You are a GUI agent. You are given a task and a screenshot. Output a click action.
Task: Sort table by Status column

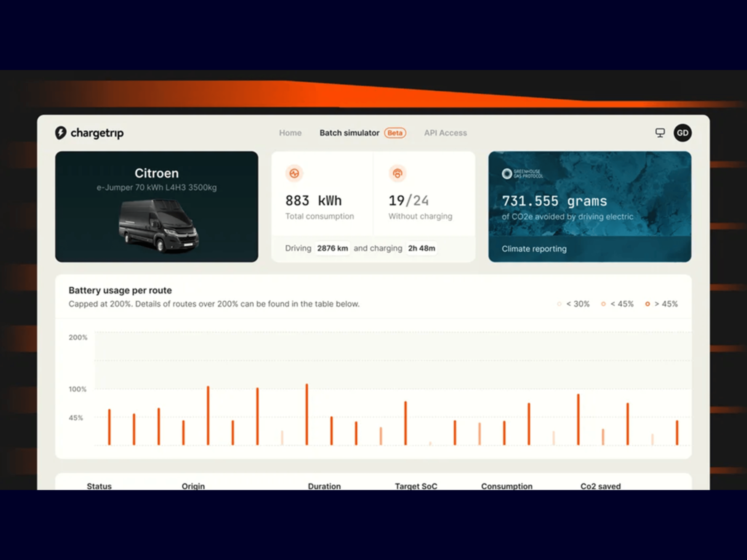[99, 486]
